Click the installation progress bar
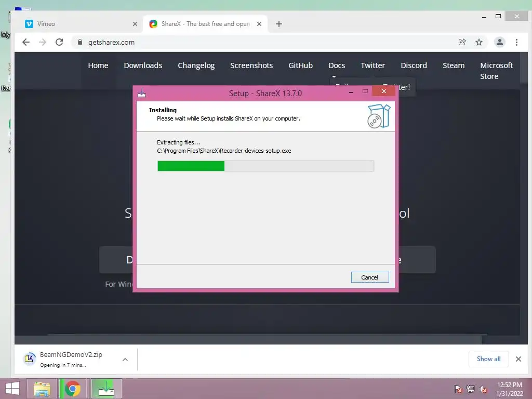This screenshot has width=532, height=399. click(265, 166)
